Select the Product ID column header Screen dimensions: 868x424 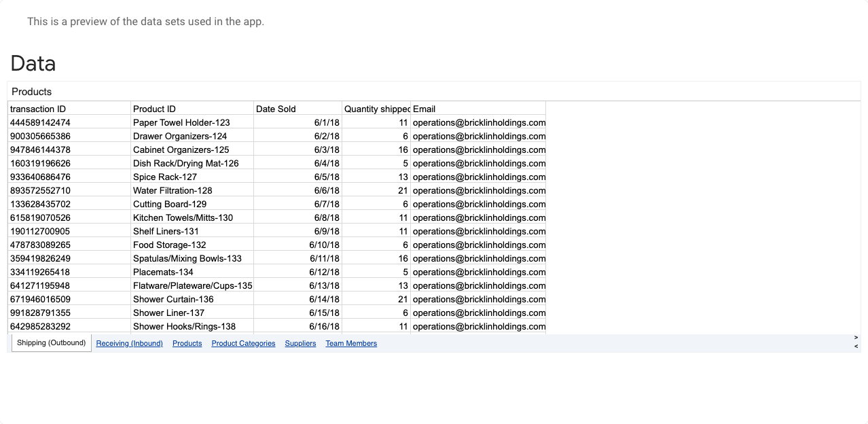(192, 109)
